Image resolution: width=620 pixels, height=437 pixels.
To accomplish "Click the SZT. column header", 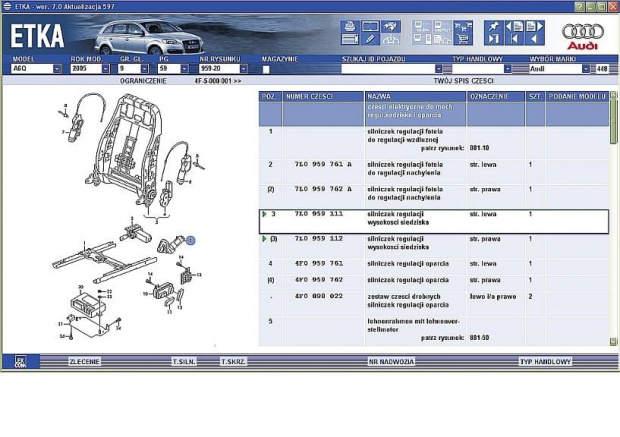I will tap(535, 96).
